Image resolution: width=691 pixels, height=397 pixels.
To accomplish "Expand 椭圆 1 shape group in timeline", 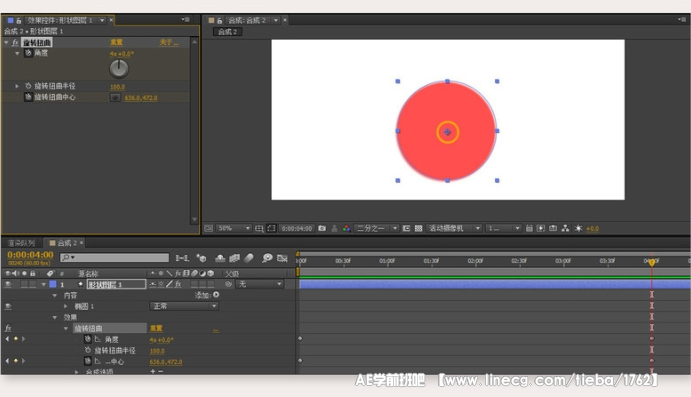I will click(66, 306).
